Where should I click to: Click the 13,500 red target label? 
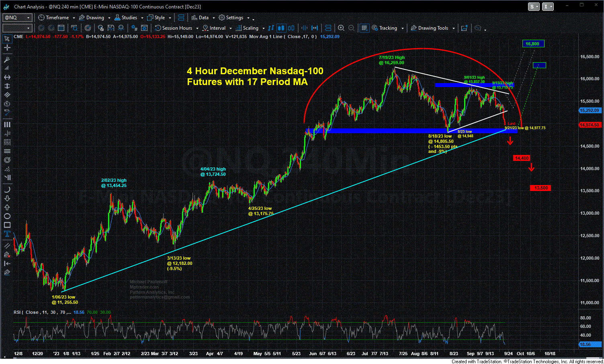pos(541,188)
